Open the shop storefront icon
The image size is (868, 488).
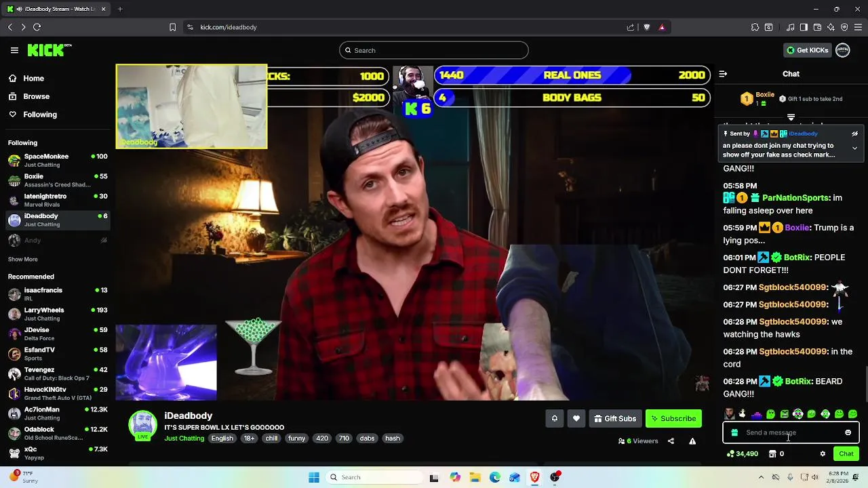772,454
